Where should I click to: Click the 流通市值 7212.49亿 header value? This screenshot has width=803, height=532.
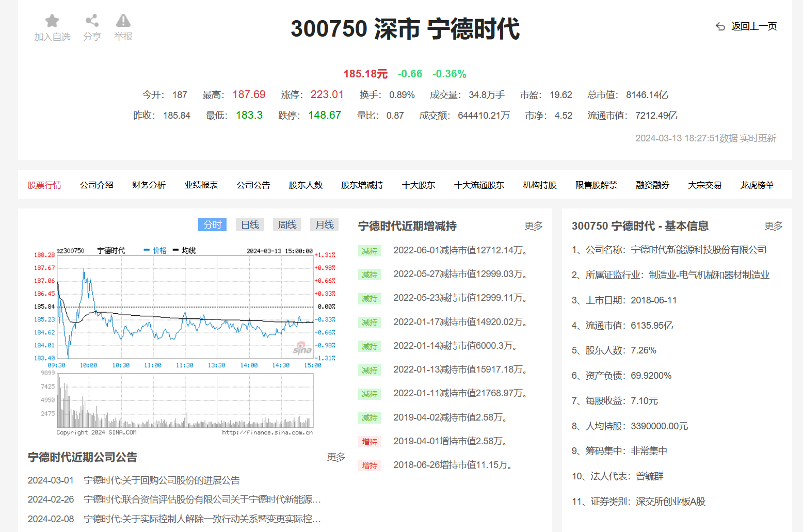(x=656, y=116)
